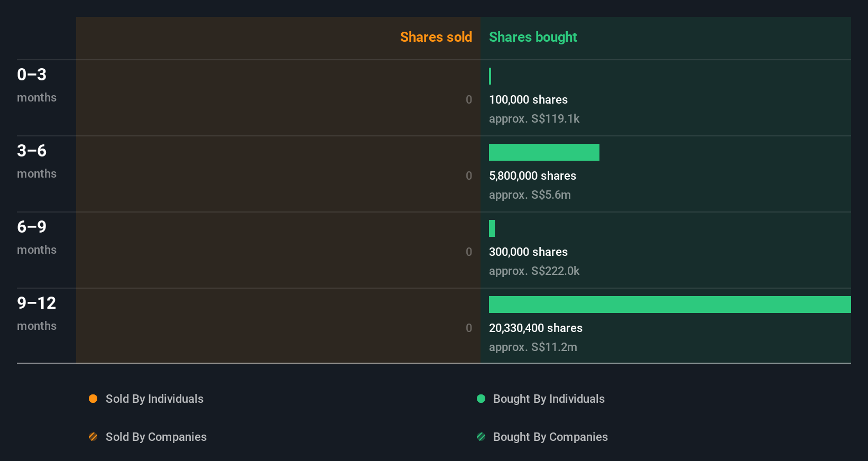Click the '6–9' months row label
868x461 pixels.
(x=32, y=227)
